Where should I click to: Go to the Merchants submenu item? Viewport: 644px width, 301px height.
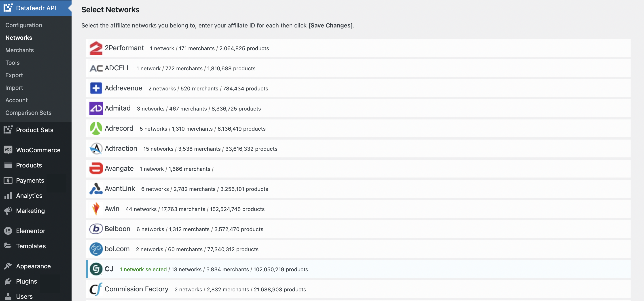19,50
